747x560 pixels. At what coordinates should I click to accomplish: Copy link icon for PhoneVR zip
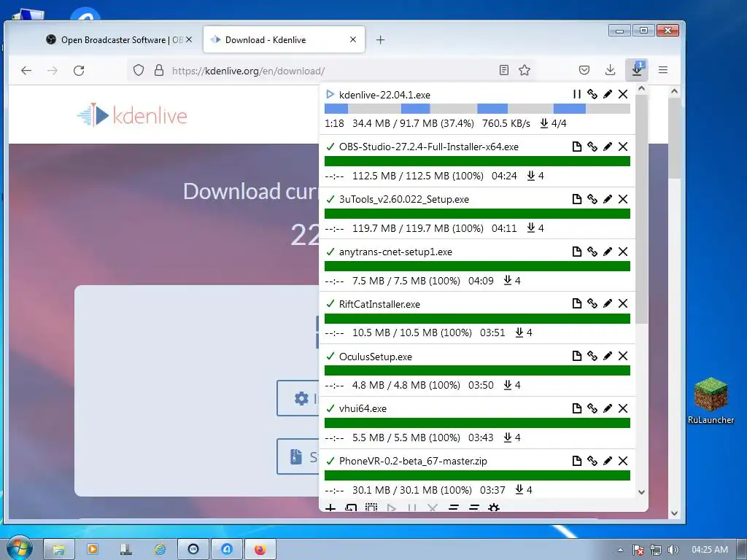(x=592, y=461)
